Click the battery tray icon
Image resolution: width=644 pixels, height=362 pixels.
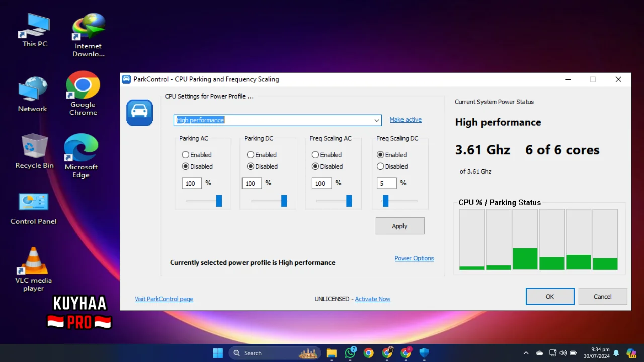click(573, 353)
